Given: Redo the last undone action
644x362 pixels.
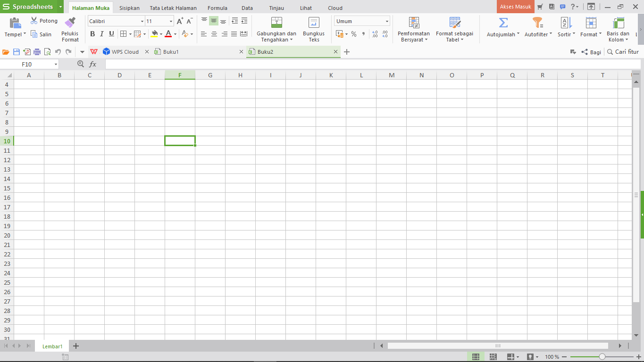Looking at the screenshot, I should [68, 52].
